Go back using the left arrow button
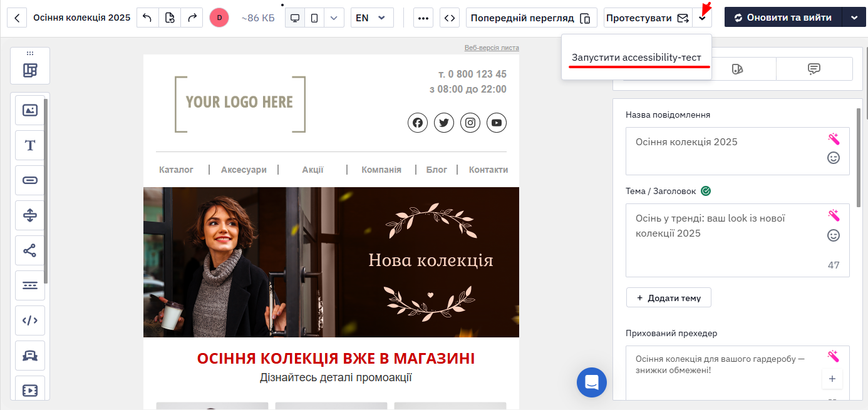Screen dimensions: 868x410 click(x=16, y=18)
